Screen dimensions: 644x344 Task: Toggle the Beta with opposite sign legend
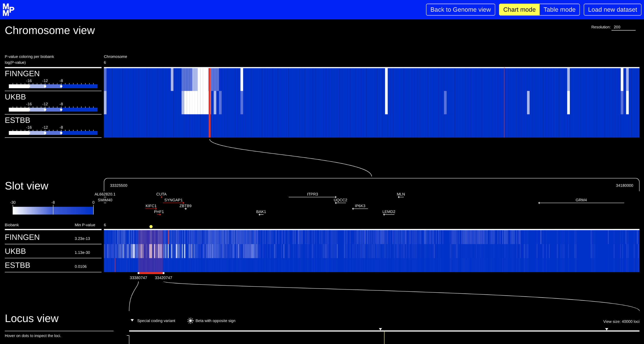click(x=211, y=321)
